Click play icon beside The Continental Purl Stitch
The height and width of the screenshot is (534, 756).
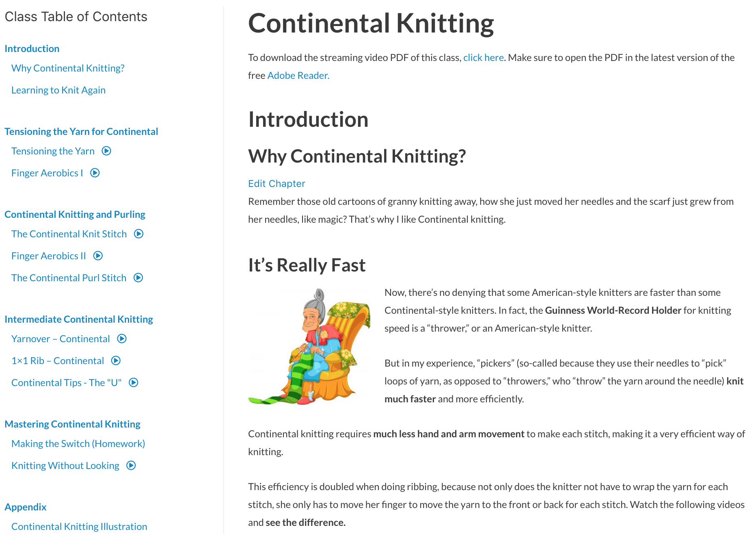click(x=138, y=278)
